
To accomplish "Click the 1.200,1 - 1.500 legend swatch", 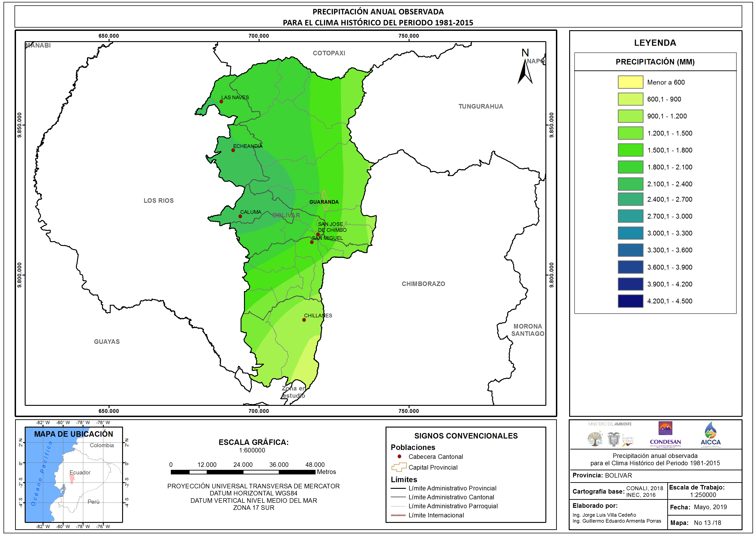I will click(630, 133).
